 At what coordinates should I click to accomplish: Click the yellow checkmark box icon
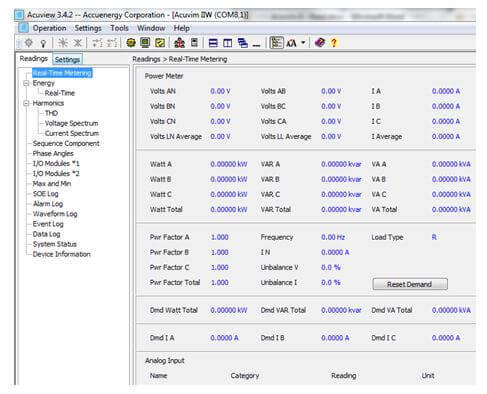[x=160, y=43]
